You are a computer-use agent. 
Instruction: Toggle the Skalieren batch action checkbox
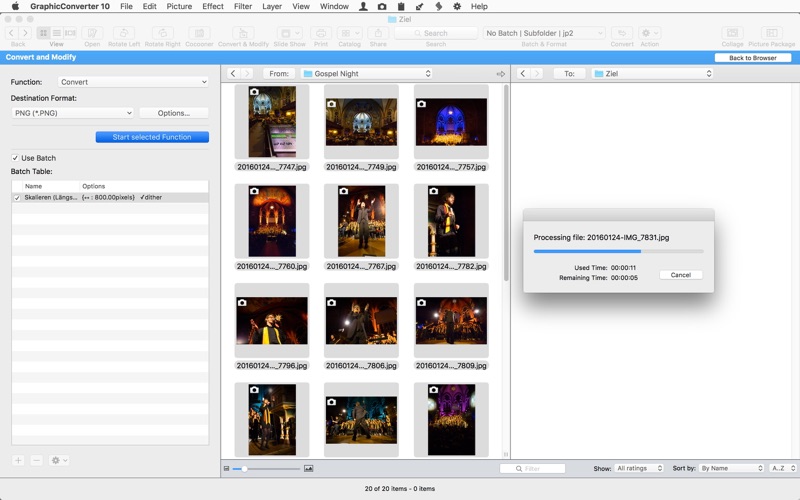click(17, 198)
